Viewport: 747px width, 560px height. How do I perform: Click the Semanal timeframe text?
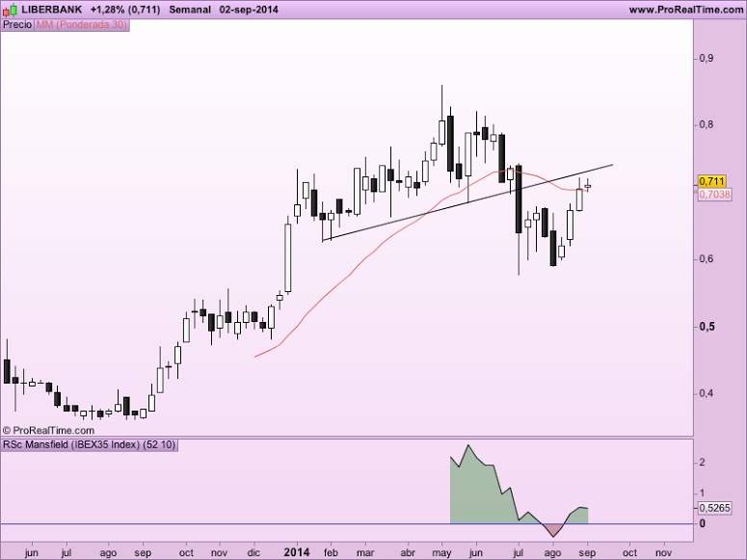click(x=190, y=10)
